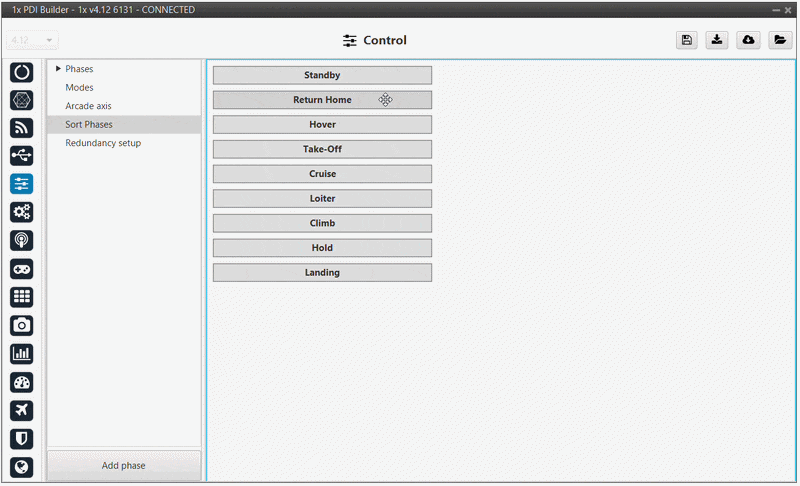Viewport: 800px width, 486px height.
Task: Select the Take-Off phase item
Action: pos(322,149)
